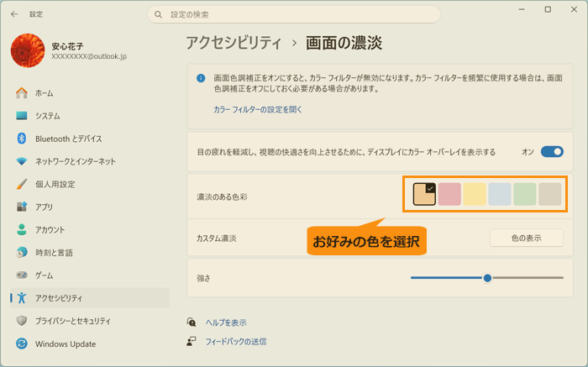Select the green tint swatch
This screenshot has width=588, height=367.
click(525, 194)
